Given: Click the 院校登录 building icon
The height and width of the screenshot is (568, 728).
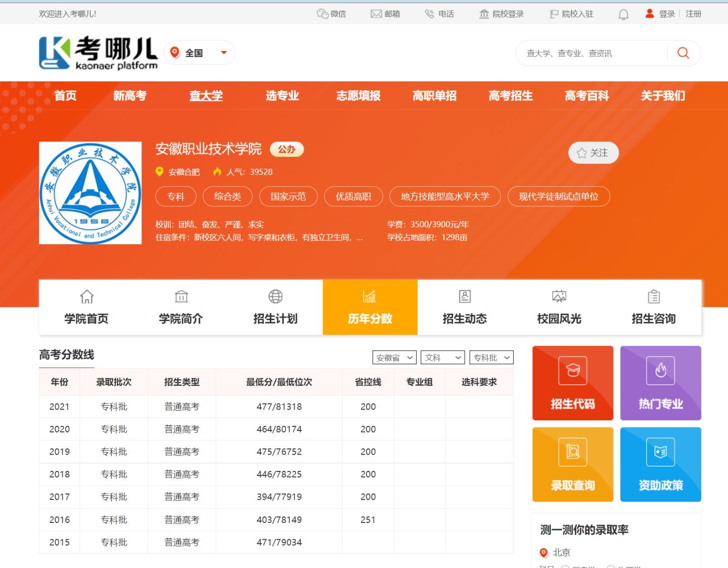Looking at the screenshot, I should 484,14.
